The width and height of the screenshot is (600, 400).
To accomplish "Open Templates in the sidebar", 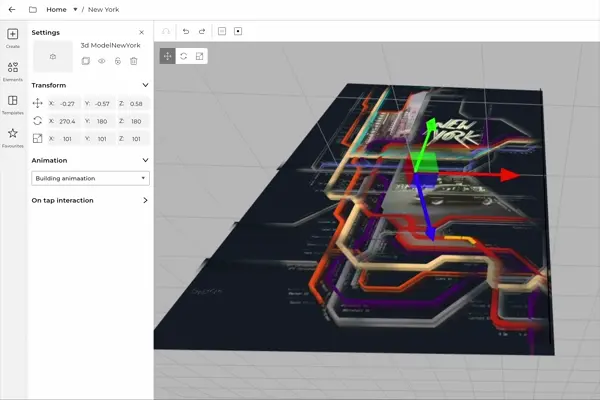I will [13, 105].
